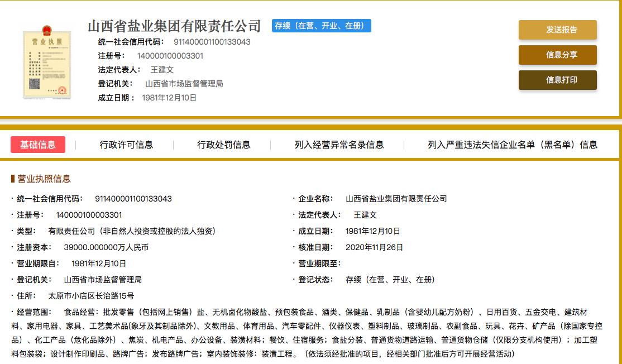Click the 信息分享 button

click(557, 55)
